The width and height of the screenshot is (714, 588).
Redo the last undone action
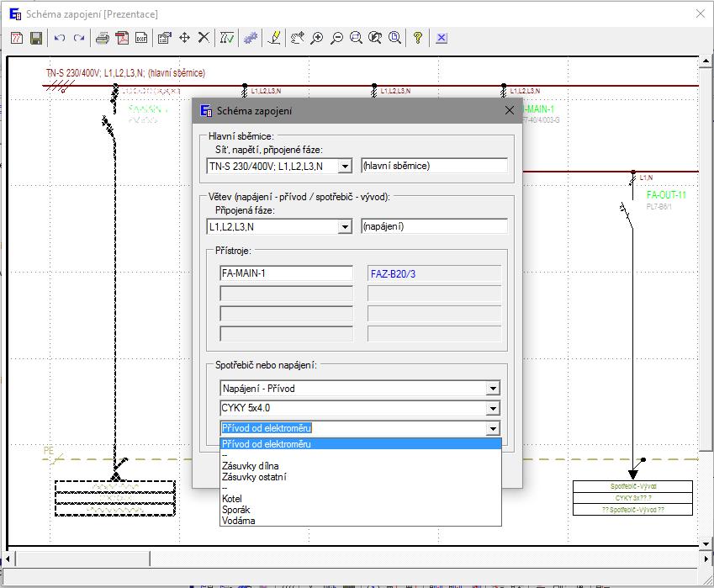[79, 38]
